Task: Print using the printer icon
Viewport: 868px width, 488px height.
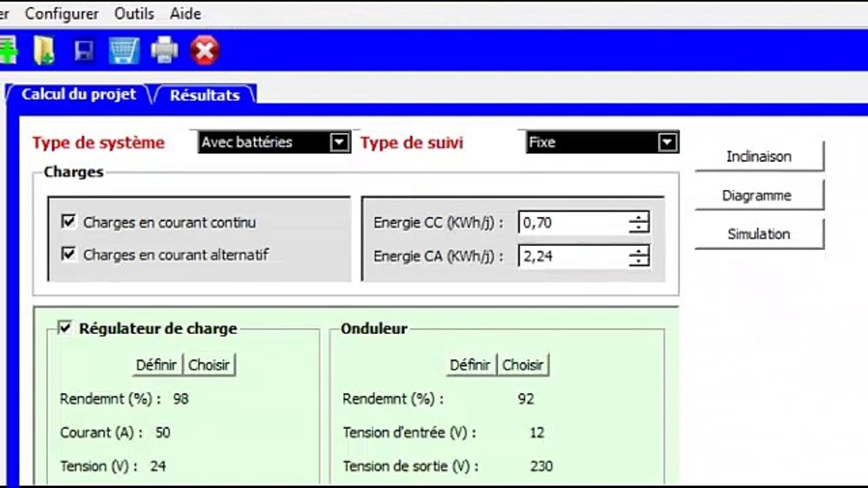Action: [x=164, y=50]
